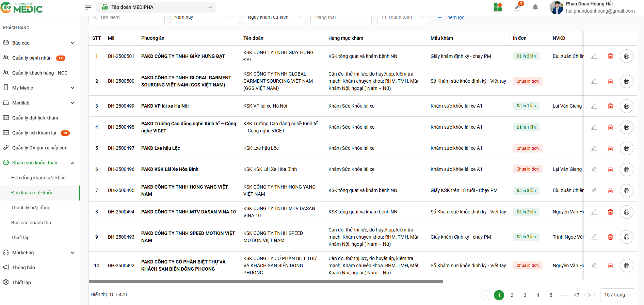The height and width of the screenshot is (305, 644).
Task: Print order ĐH-2500492 with printer button
Action: 626,266
